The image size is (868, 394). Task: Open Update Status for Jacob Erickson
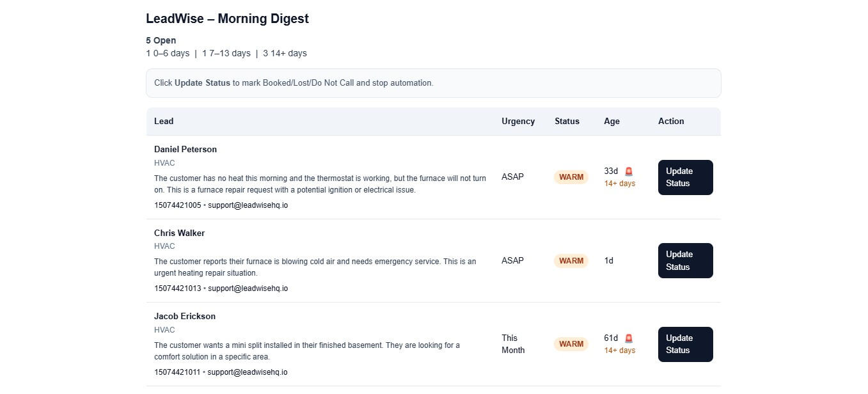pyautogui.click(x=685, y=344)
